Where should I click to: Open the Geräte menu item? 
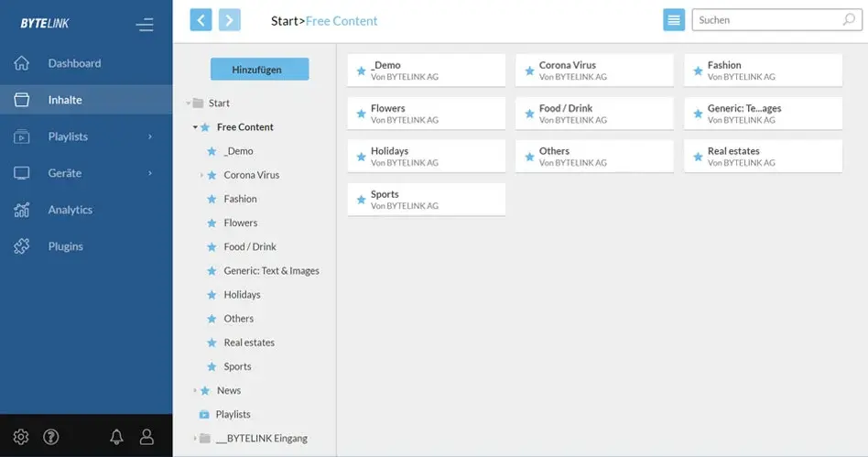pos(86,173)
